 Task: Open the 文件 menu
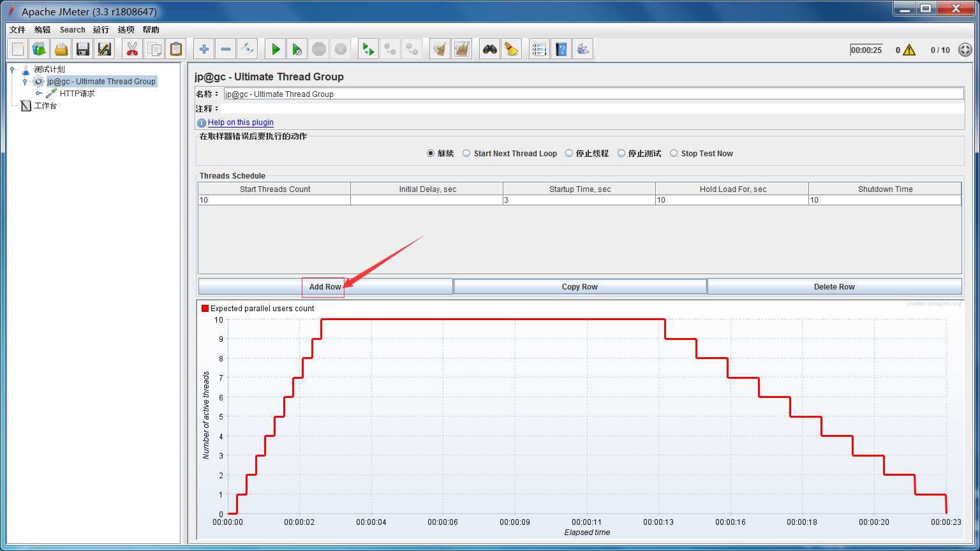(17, 29)
